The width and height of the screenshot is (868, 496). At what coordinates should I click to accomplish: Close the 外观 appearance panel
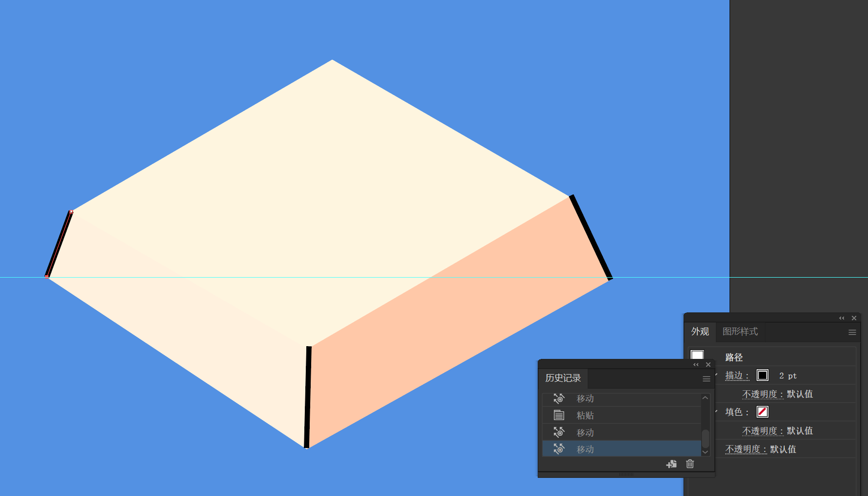tap(854, 318)
